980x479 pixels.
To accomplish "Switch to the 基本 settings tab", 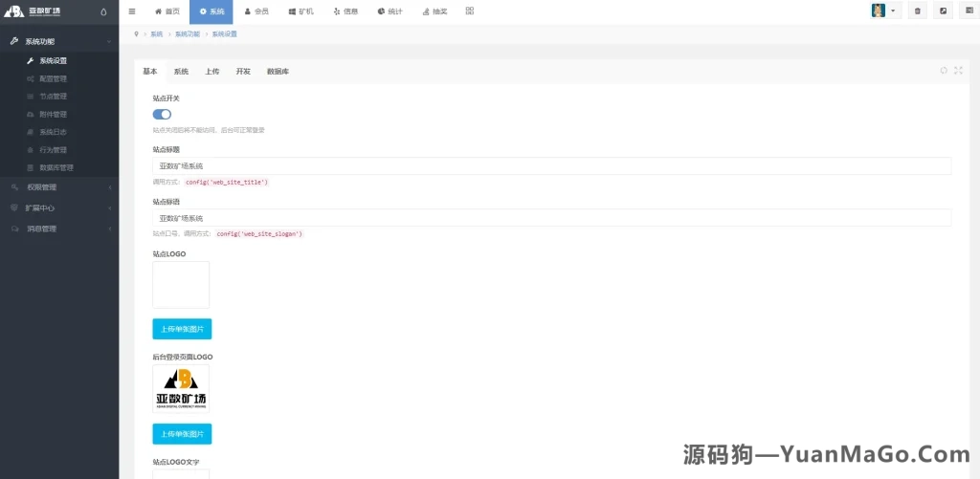I will tap(150, 71).
